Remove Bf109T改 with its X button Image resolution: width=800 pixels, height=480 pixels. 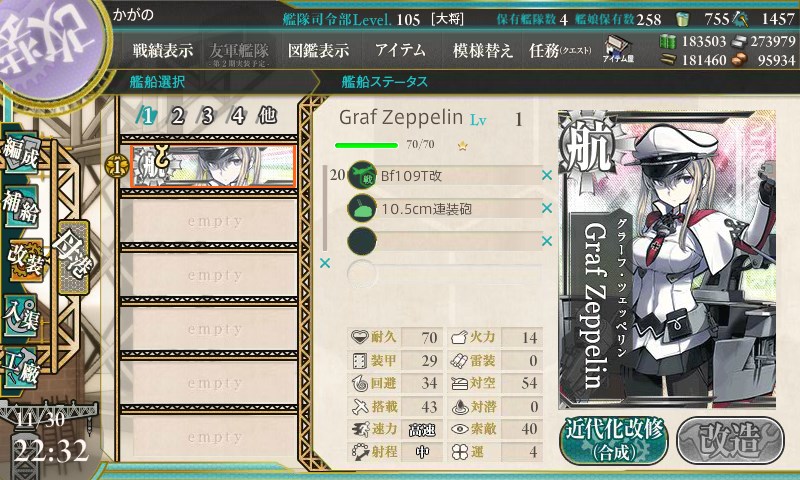point(546,175)
